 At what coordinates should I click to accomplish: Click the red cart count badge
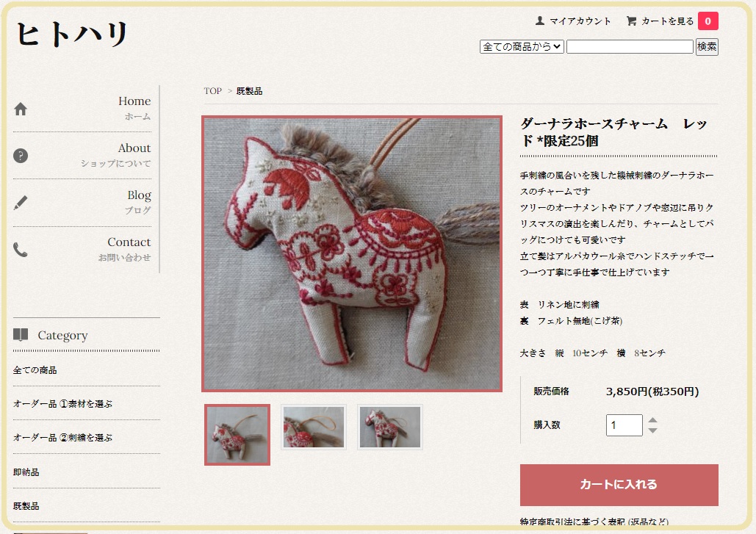(x=708, y=21)
